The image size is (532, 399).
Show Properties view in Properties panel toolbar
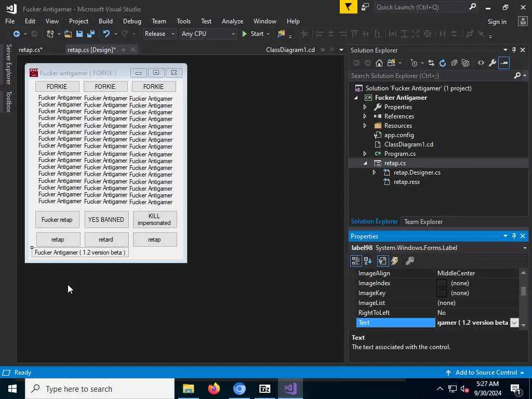coord(382,261)
